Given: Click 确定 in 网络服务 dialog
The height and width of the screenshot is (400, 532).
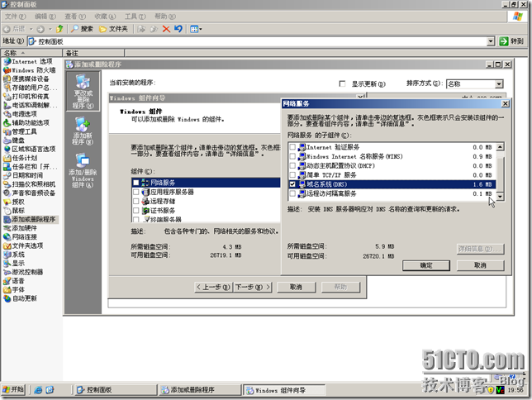Looking at the screenshot, I should coord(426,265).
